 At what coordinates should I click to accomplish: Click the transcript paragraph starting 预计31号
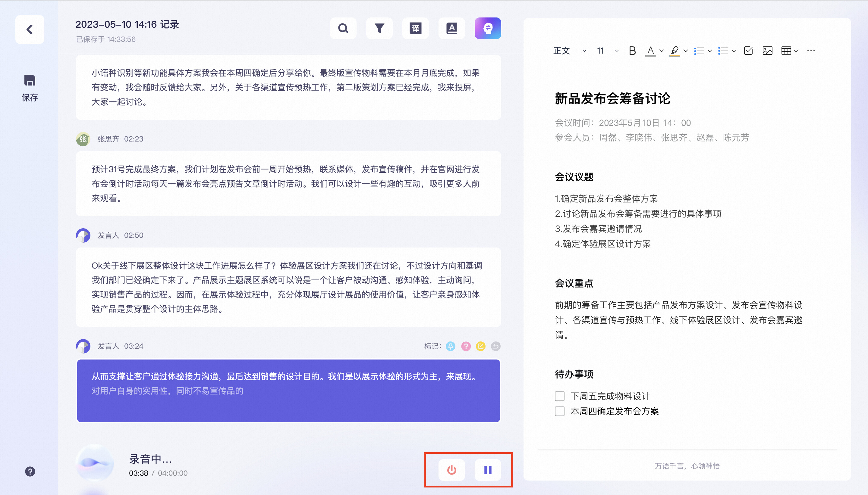click(x=288, y=184)
